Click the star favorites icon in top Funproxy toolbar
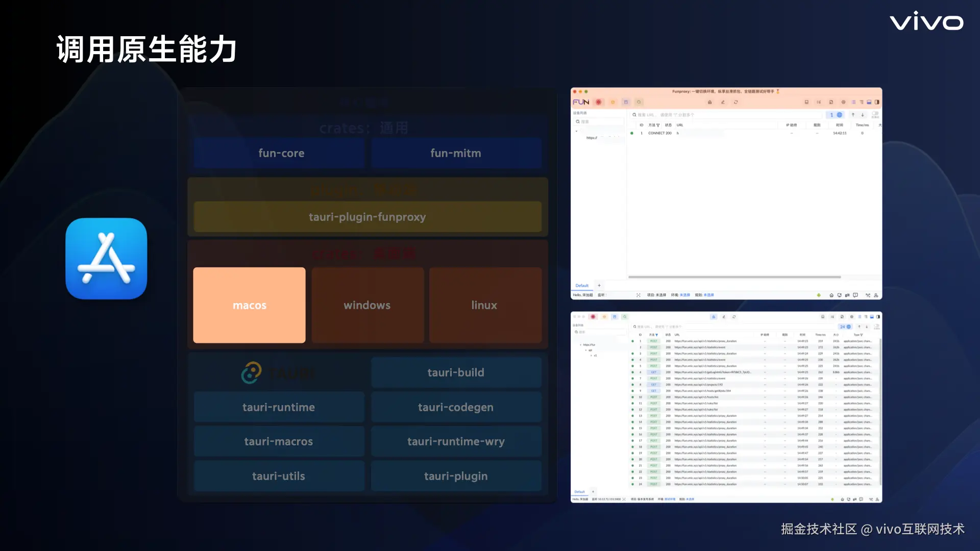This screenshot has width=980, height=551. click(613, 102)
